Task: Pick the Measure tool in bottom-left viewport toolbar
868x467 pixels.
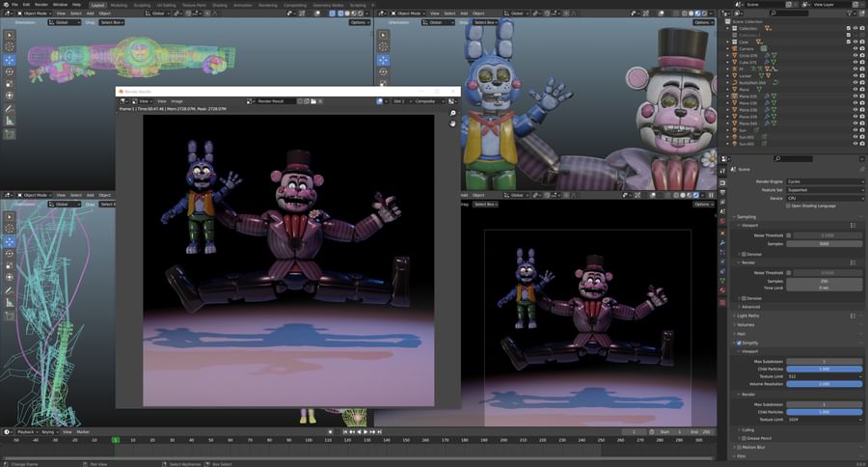Action: tap(10, 302)
